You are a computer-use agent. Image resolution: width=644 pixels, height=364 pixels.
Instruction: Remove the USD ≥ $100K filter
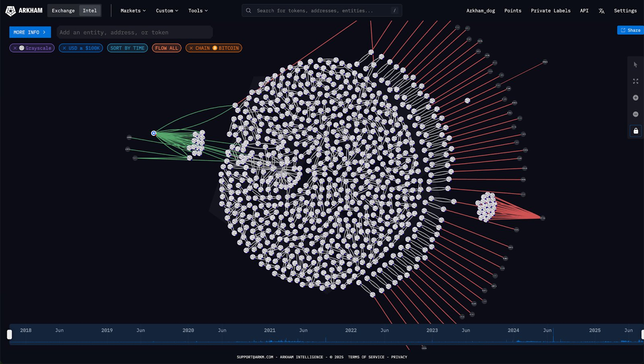click(64, 48)
